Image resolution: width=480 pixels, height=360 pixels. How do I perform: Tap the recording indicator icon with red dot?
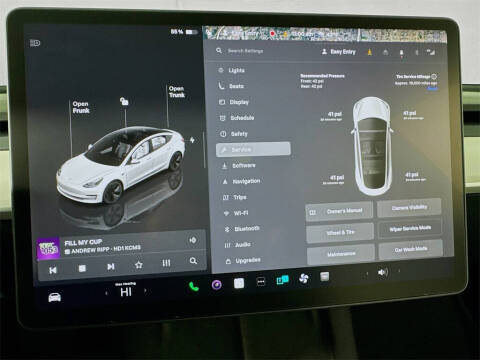[x=401, y=53]
